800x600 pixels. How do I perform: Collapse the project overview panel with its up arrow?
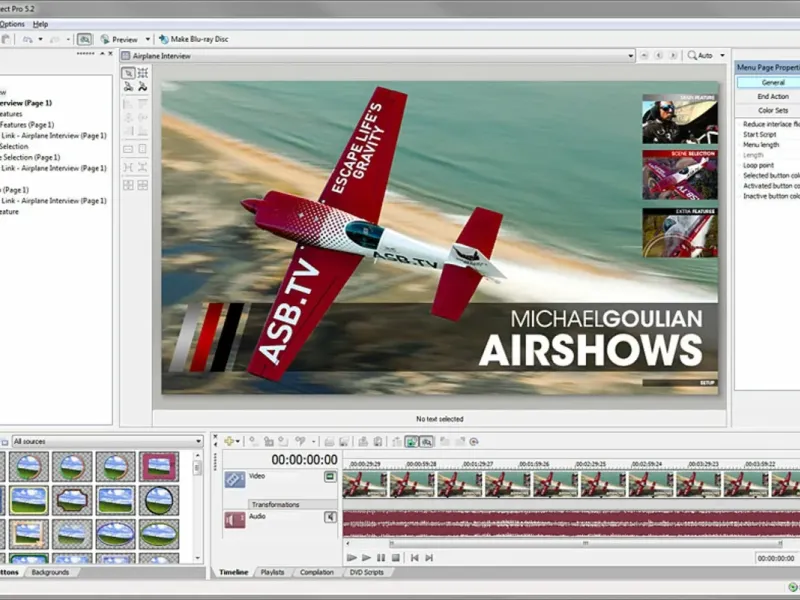(x=102, y=54)
